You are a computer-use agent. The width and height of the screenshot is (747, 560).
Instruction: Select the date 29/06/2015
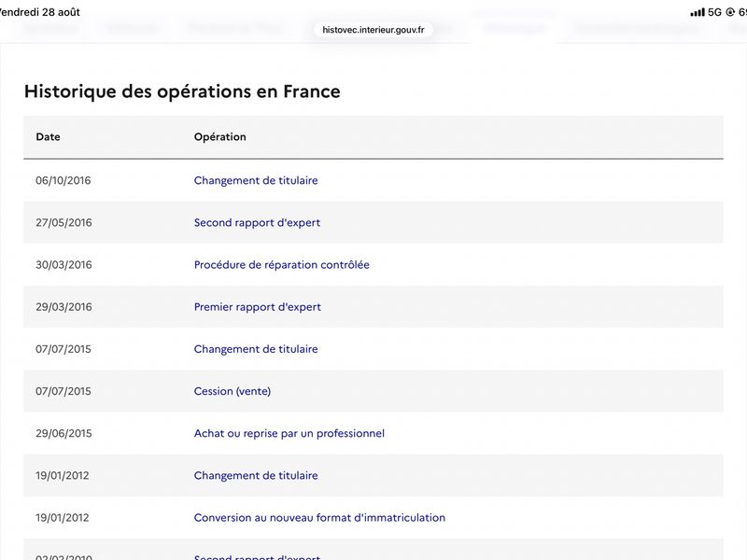pyautogui.click(x=63, y=433)
